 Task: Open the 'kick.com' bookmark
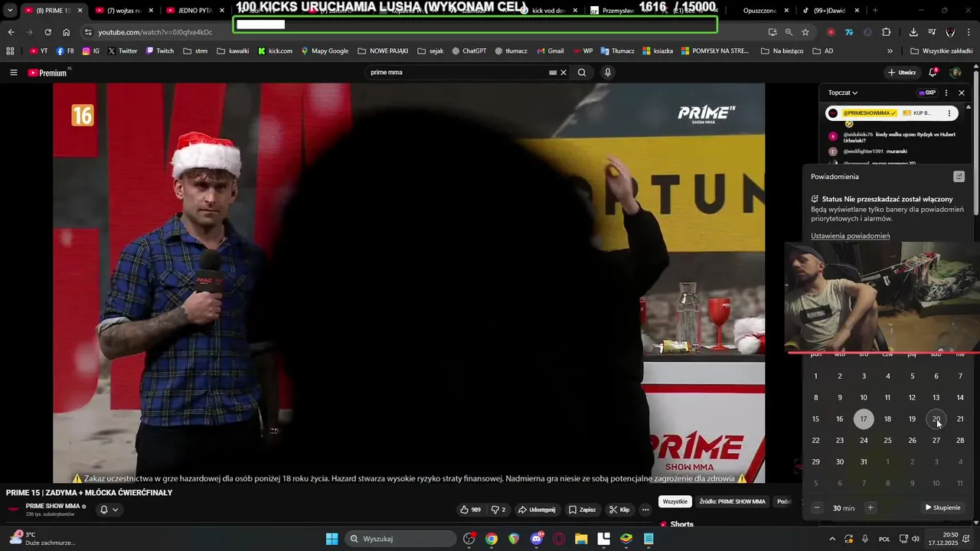275,51
